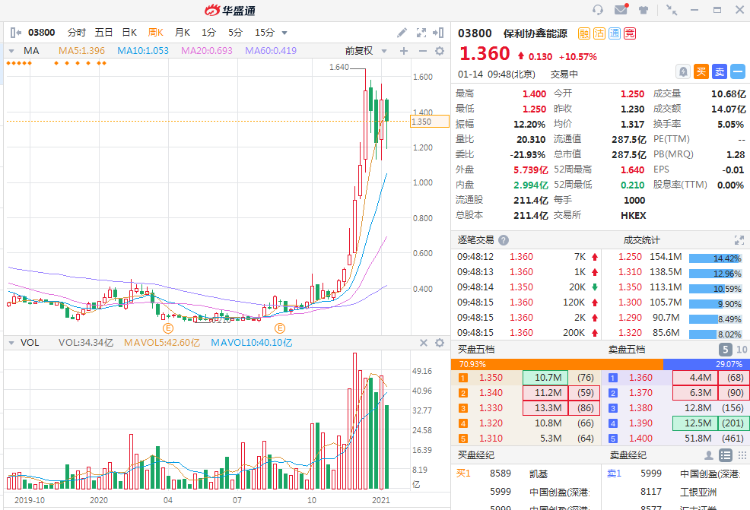Expand the 成交统计 panel
The width and height of the screenshot is (750, 510).
[739, 240]
